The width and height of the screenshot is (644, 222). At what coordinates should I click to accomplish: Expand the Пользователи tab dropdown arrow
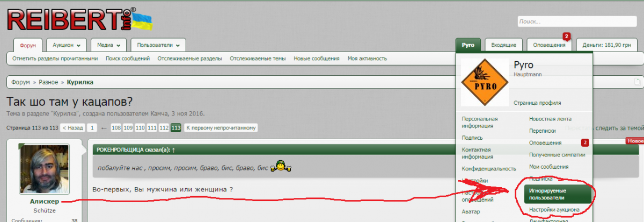coord(178,46)
